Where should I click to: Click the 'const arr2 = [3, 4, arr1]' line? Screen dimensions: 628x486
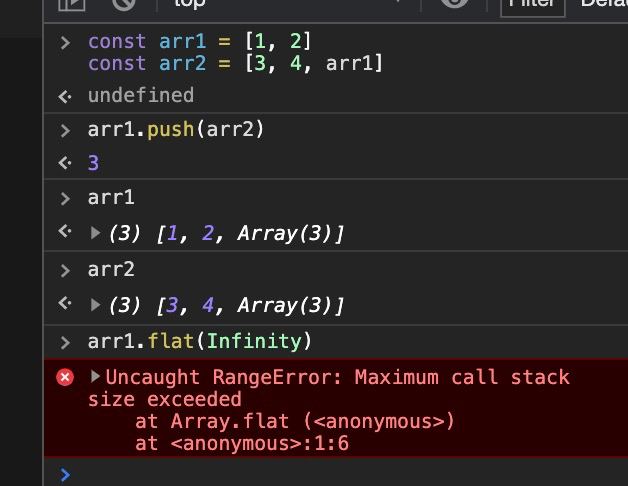235,64
